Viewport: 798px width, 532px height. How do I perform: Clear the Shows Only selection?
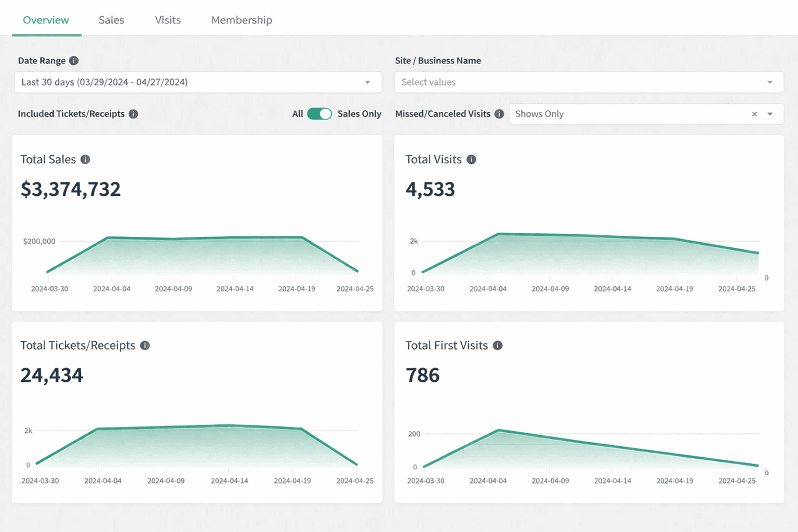754,114
